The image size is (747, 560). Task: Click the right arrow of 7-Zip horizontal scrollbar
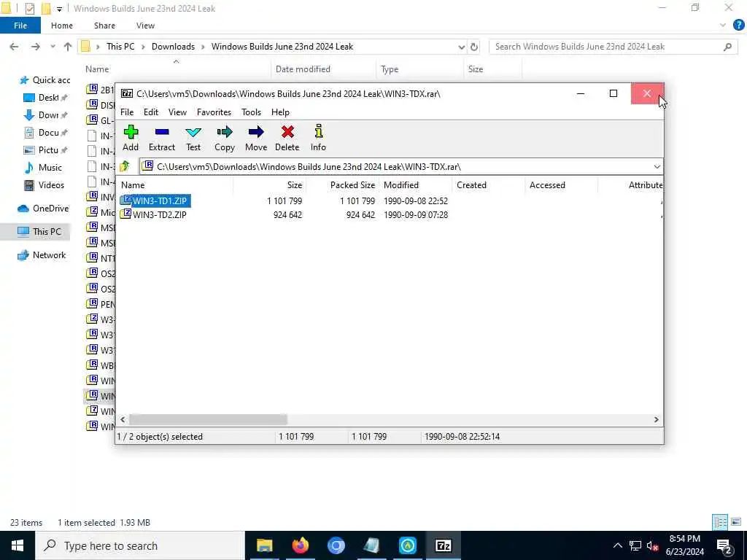[x=656, y=419]
